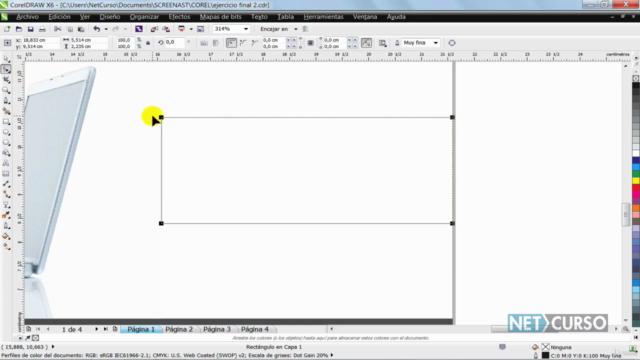Screen dimensions: 640x360
Task: Open the Organizar menu
Action: [x=144, y=17]
